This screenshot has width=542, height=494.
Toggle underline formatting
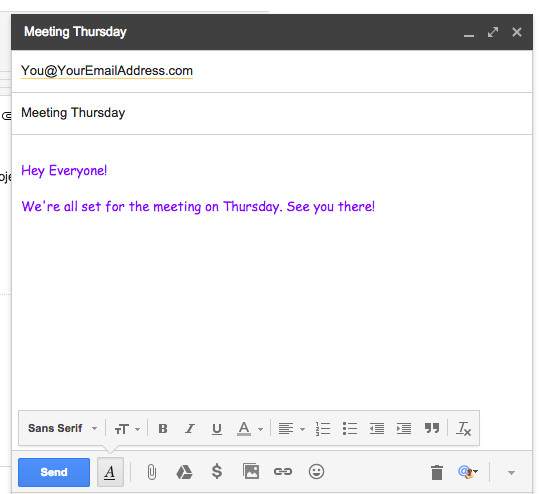tap(217, 429)
